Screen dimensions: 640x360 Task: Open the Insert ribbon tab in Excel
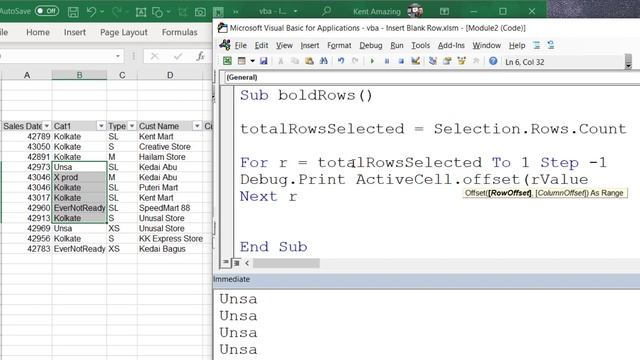75,32
